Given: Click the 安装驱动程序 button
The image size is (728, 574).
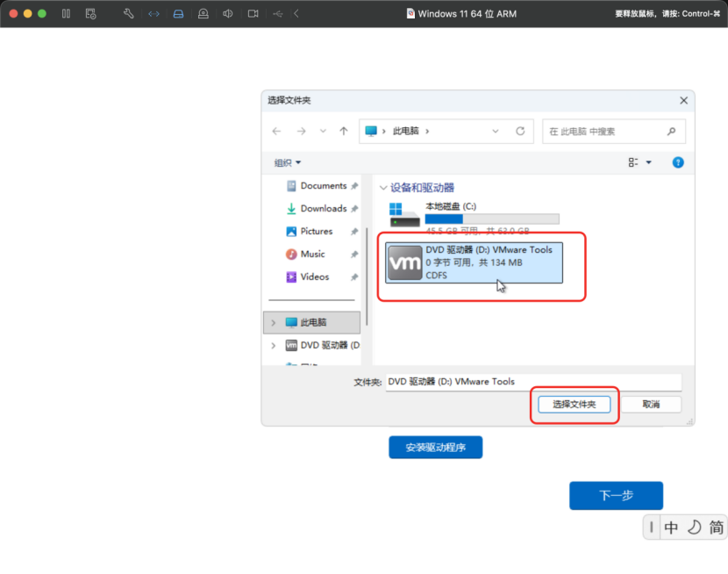Looking at the screenshot, I should pyautogui.click(x=436, y=448).
